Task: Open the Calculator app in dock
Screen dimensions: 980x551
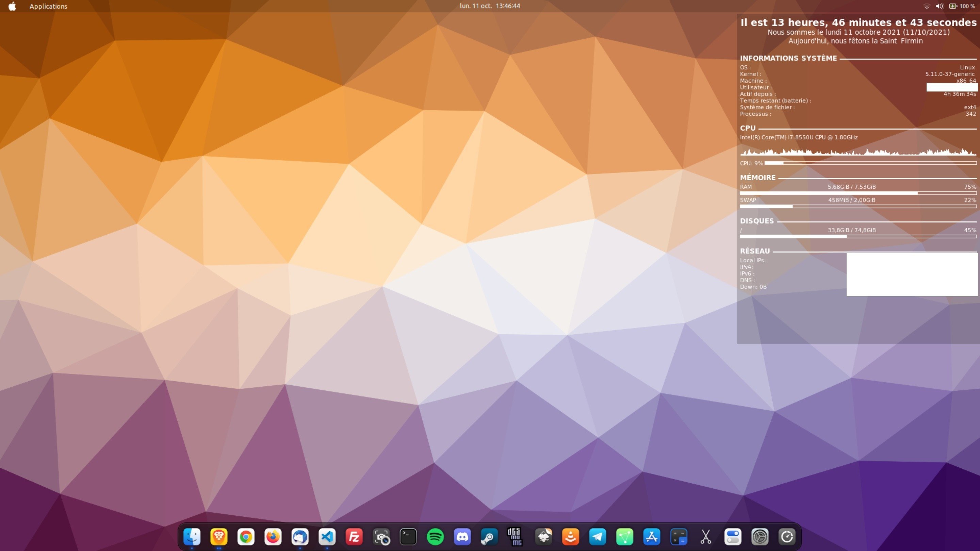Action: pos(679,537)
